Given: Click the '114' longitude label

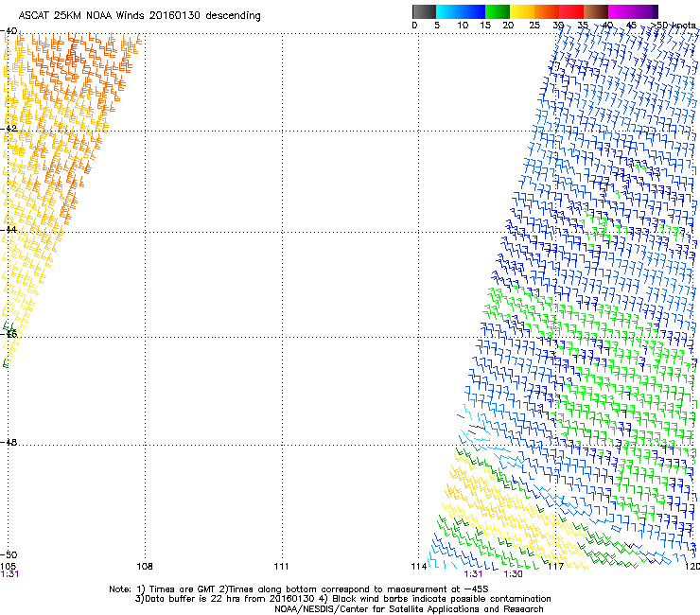Looking at the screenshot, I should (419, 567).
